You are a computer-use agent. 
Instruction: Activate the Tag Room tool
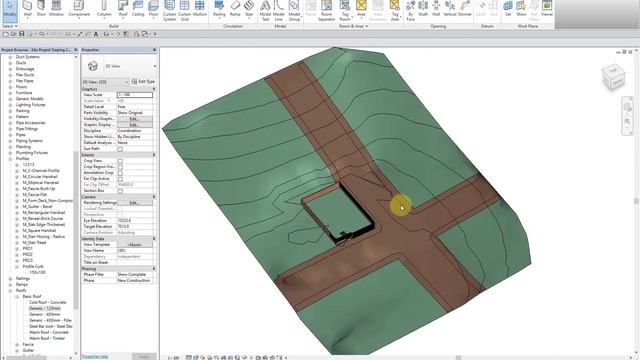pos(345,11)
